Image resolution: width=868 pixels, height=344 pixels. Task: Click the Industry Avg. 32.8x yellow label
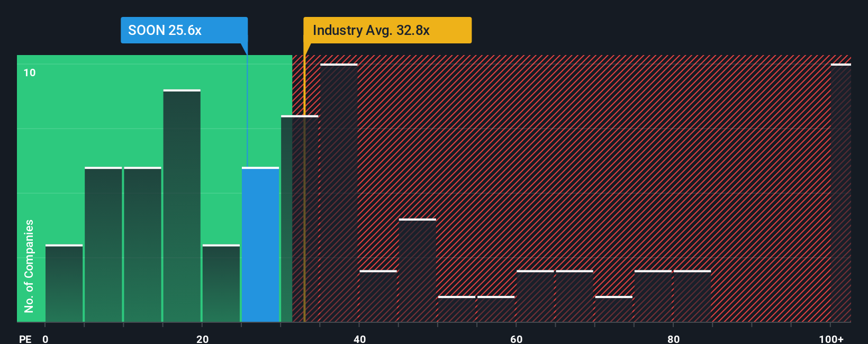[x=387, y=30]
